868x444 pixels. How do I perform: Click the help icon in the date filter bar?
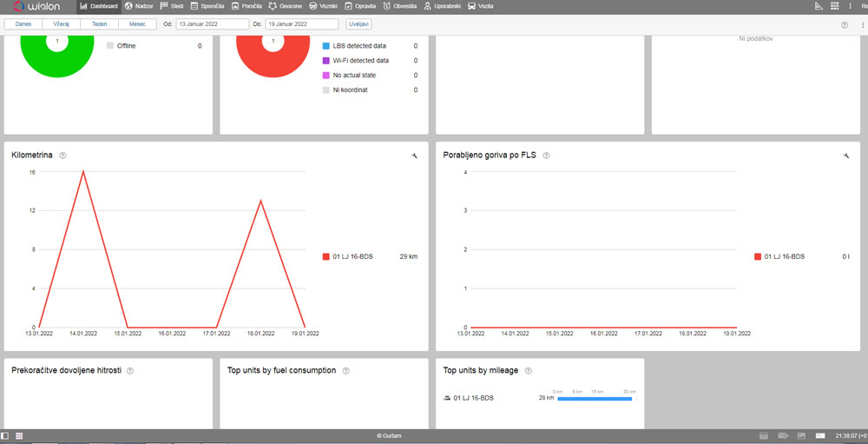point(845,25)
